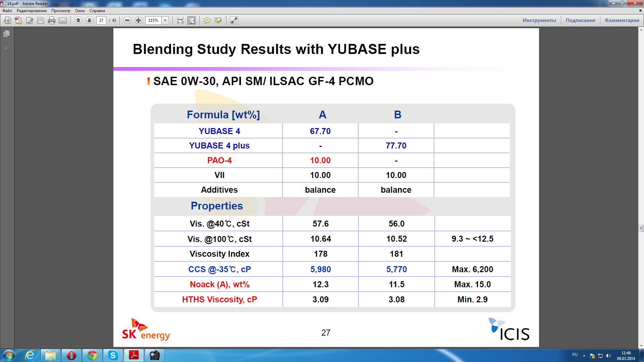Click the Action Center flag tray icon
Image resolution: width=644 pixels, height=362 pixels.
click(x=592, y=355)
